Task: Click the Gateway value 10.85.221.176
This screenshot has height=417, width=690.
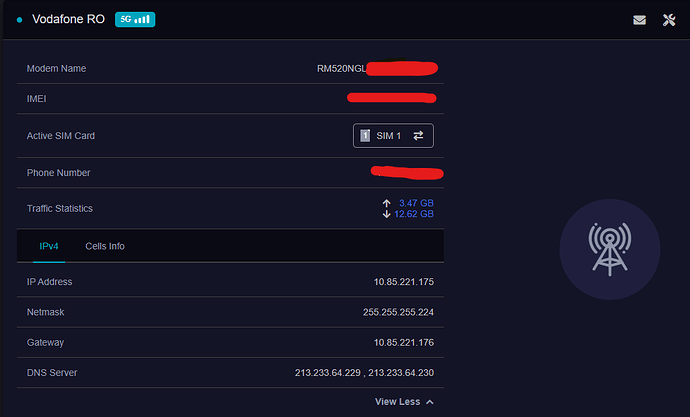Action: 404,343
